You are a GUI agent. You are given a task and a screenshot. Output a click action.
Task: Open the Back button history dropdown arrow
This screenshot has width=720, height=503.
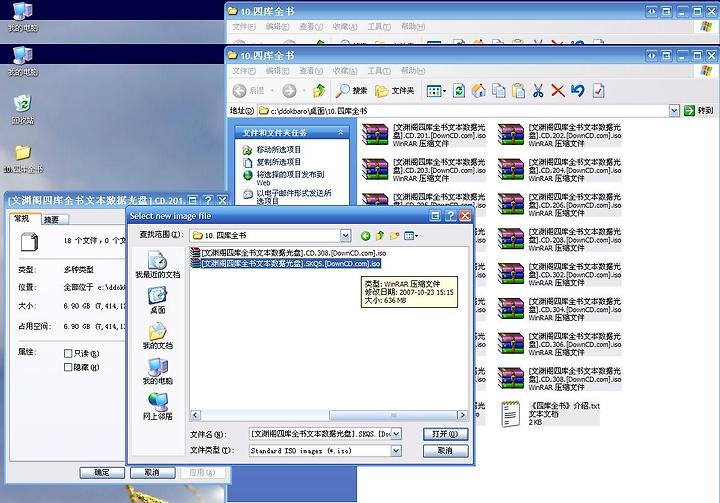point(272,91)
